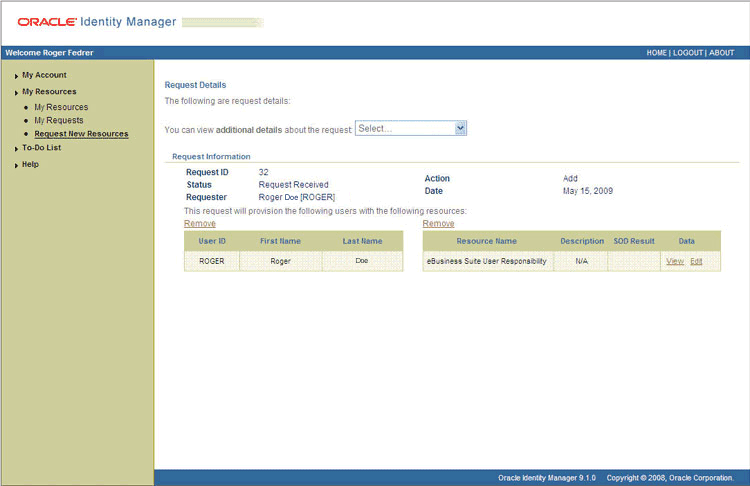The width and height of the screenshot is (750, 486).
Task: Click the Roger Doe [ROGER] requester value
Action: click(x=297, y=197)
